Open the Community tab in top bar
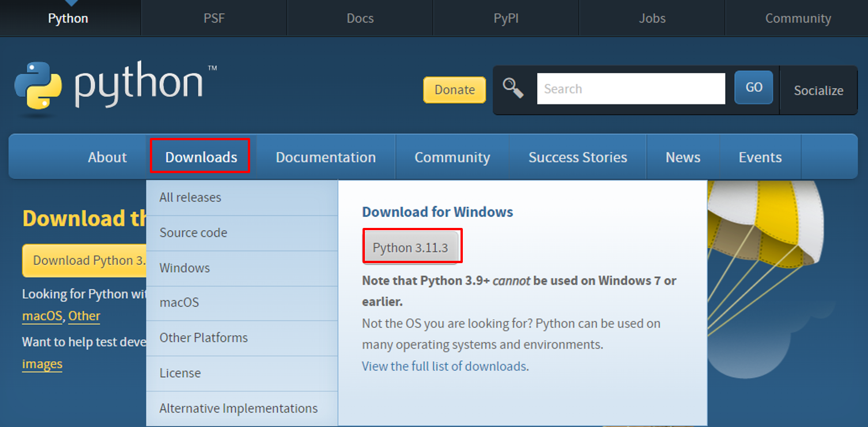 (x=798, y=18)
